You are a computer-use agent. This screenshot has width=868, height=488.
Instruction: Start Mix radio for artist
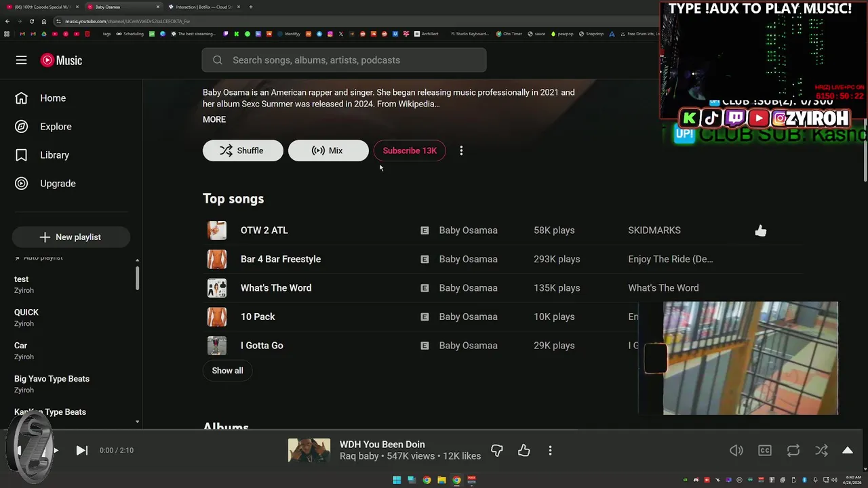(328, 150)
